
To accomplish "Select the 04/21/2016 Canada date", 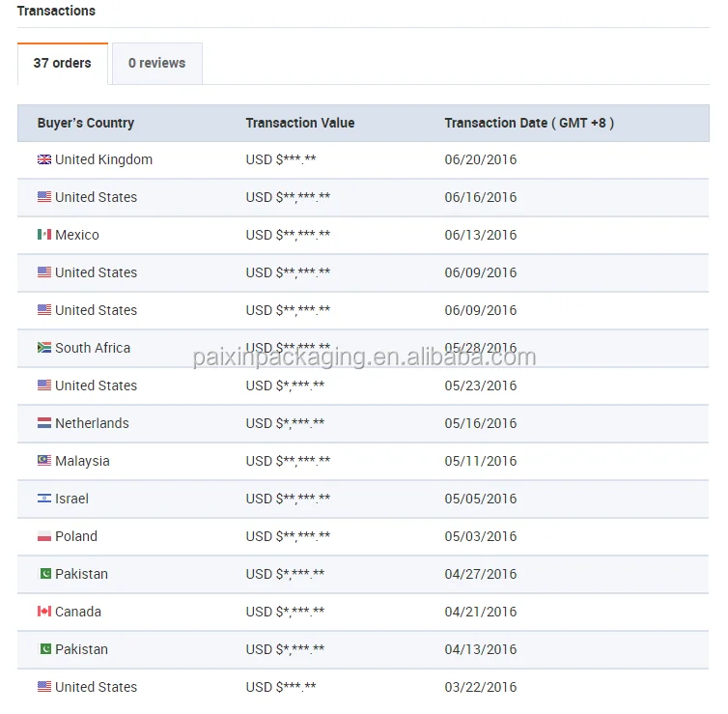I will click(481, 613).
